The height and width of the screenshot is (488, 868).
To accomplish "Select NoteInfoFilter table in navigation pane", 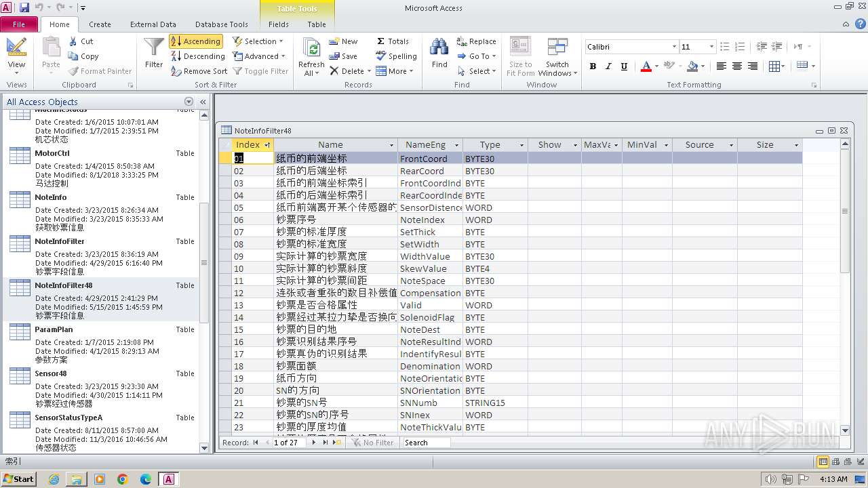I will 101,254.
